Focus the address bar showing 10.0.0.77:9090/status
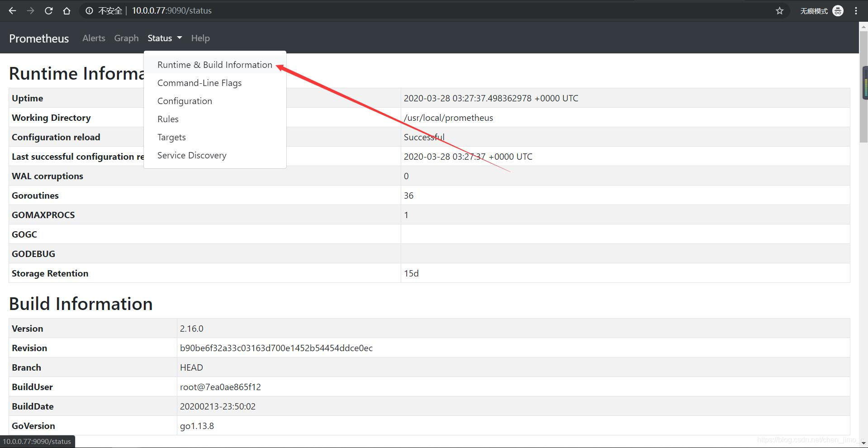The height and width of the screenshot is (448, 868). (434, 11)
